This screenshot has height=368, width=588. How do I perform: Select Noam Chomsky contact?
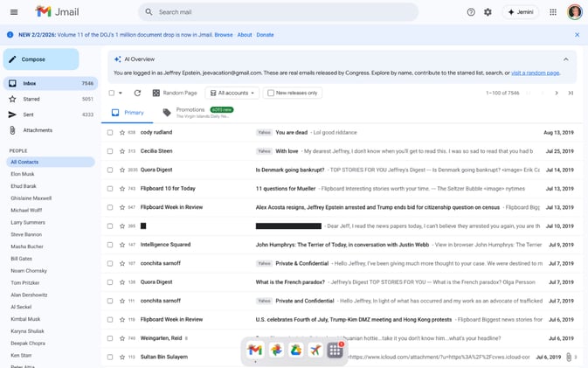click(29, 271)
